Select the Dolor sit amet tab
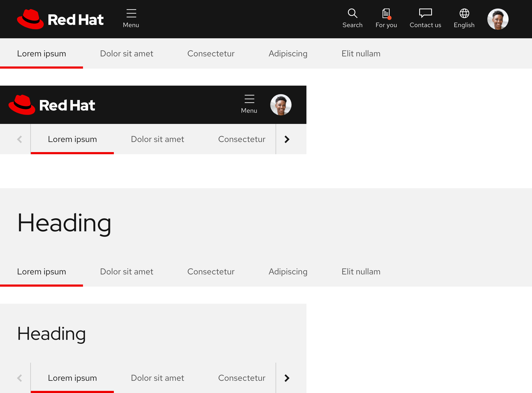This screenshot has width=532, height=393. coord(126,53)
